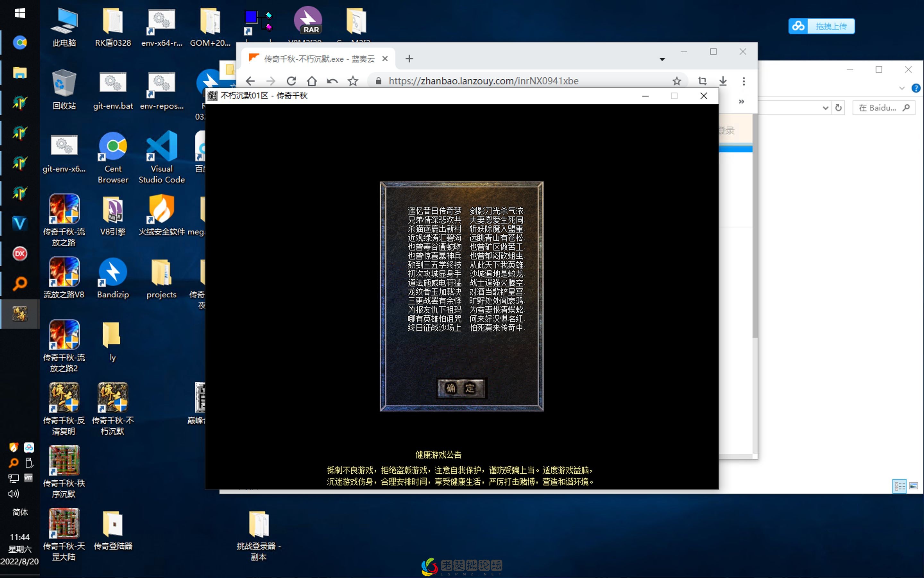Screen dimensions: 924x578
Task: Click the 简体 input method indicator
Action: point(20,512)
